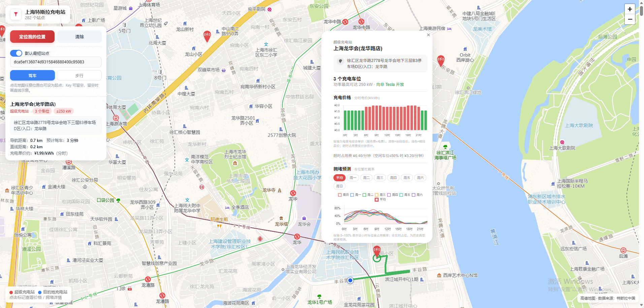Click the ≤250 kW tag in sidebar
644x308 pixels.
(x=64, y=111)
